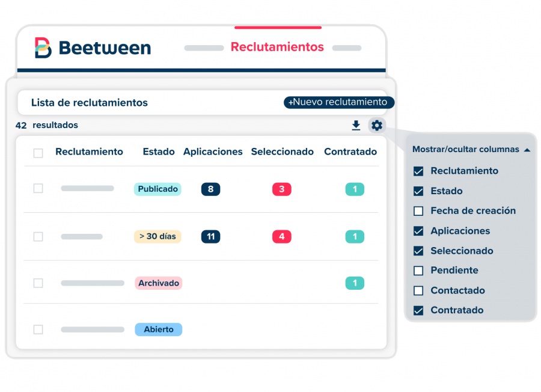541x392 pixels.
Task: Click the Abierto status badge
Action: coord(158,329)
